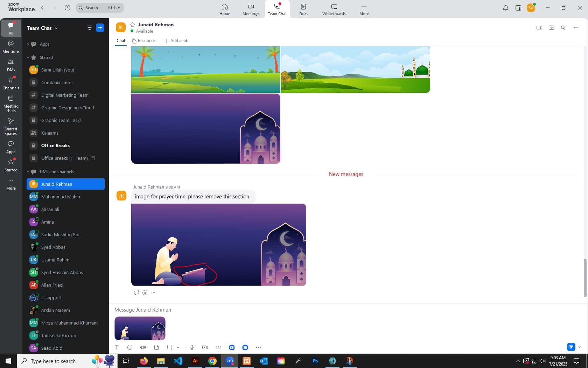Screen dimensions: 588x368
Task: Open the More menu in top navigation
Action: (x=364, y=9)
